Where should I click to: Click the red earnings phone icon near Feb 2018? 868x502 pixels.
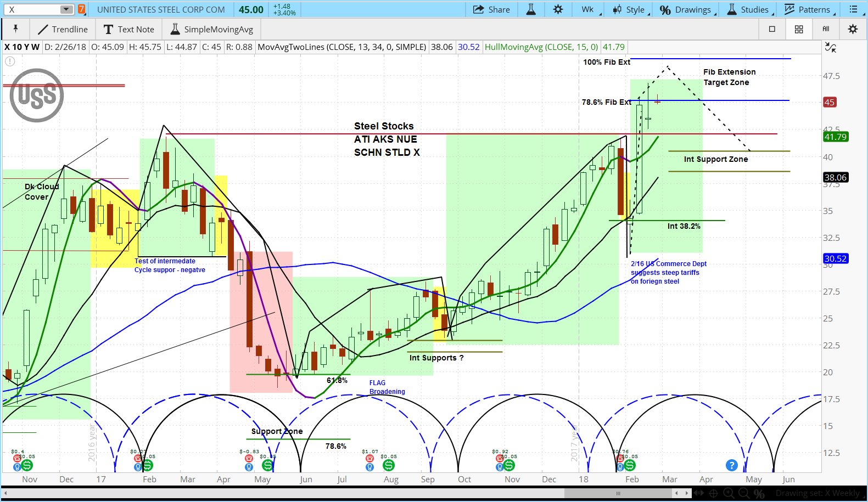pos(619,458)
